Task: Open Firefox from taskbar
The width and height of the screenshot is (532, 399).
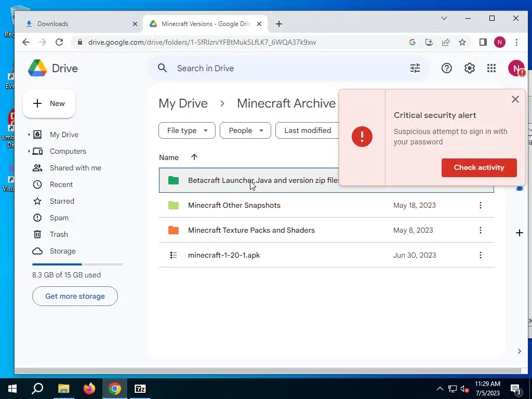Action: point(89,389)
